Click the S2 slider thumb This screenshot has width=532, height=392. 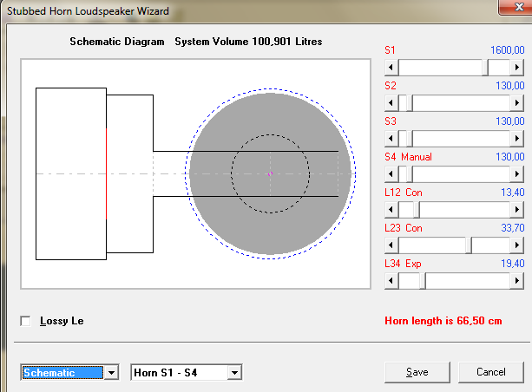[410, 102]
